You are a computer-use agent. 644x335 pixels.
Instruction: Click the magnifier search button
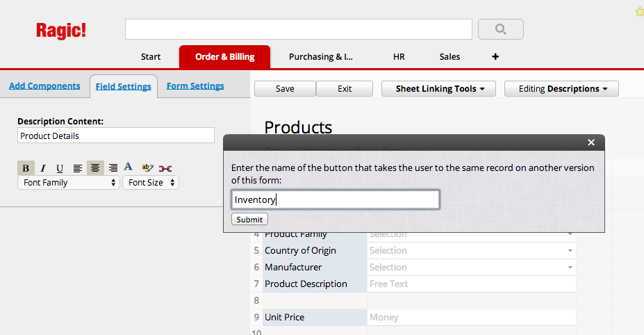501,29
